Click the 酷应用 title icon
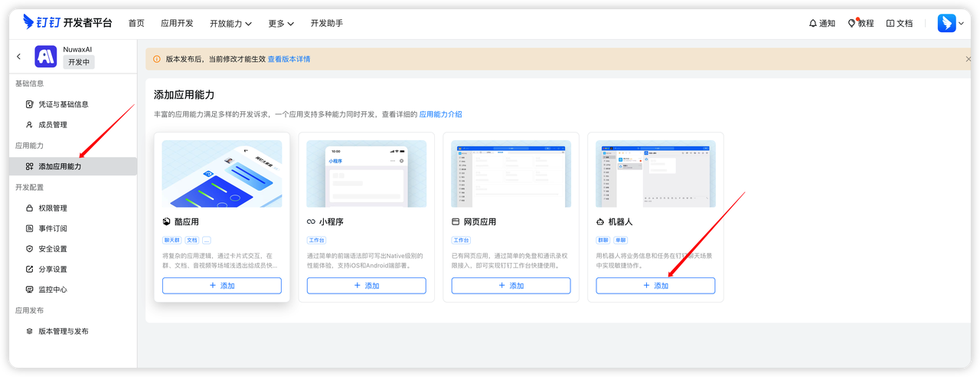Viewport: 980px width, 377px height. coord(166,221)
